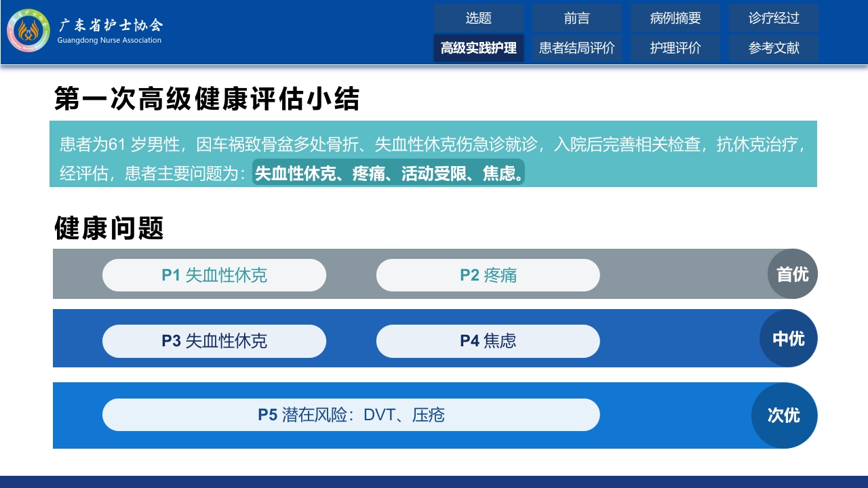Open the 参考文献 section
868x488 pixels.
pyautogui.click(x=774, y=47)
